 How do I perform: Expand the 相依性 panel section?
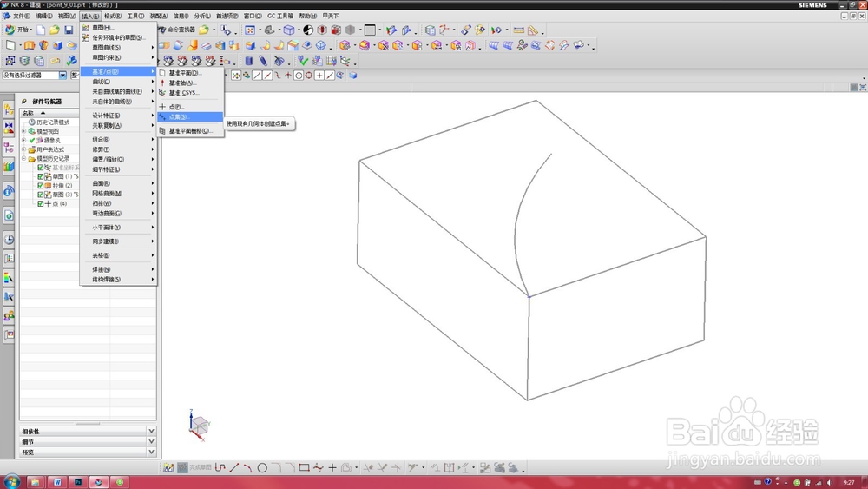point(151,431)
